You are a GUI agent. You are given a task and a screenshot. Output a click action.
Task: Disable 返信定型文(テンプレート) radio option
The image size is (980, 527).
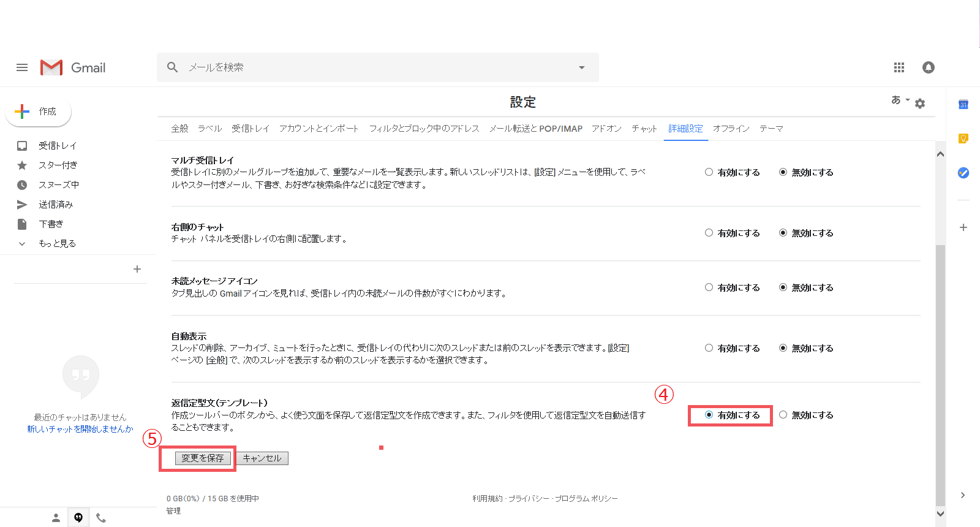click(783, 415)
